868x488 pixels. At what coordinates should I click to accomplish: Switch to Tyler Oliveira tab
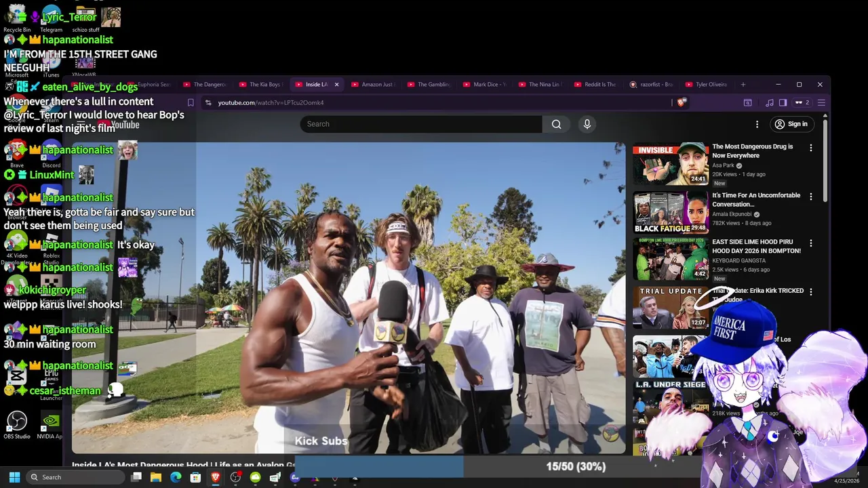[x=707, y=85]
